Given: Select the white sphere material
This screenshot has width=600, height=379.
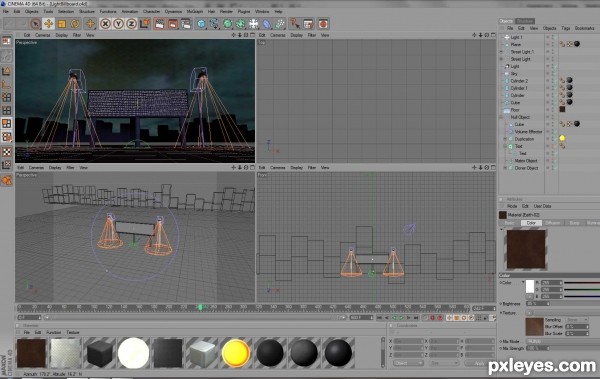Looking at the screenshot, I should point(134,353).
